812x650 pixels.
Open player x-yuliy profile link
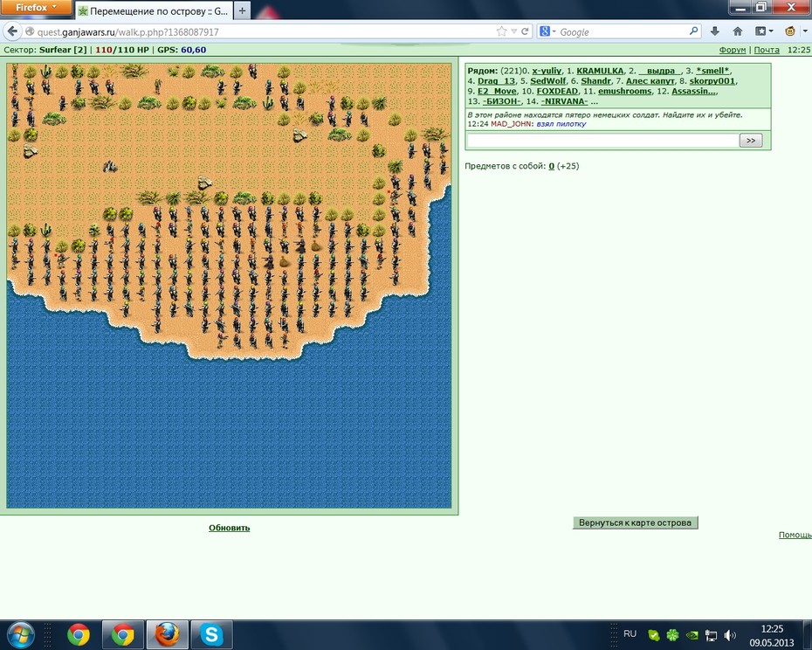point(547,71)
